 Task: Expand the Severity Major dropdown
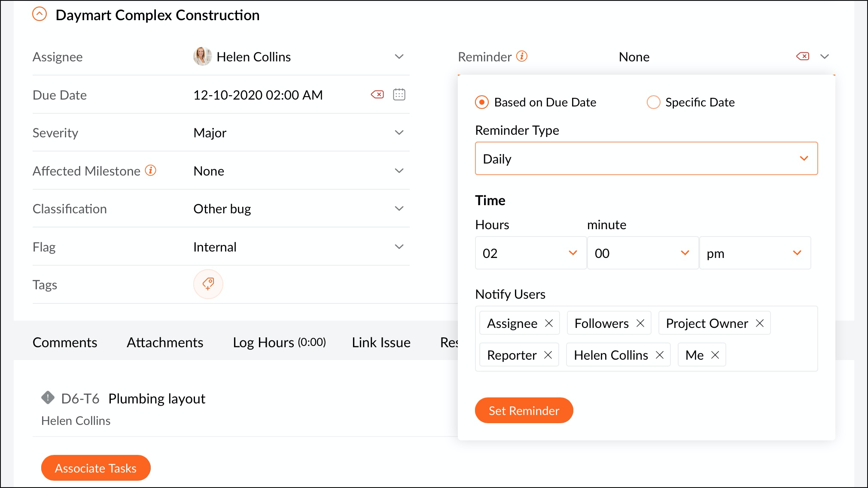[x=399, y=133]
